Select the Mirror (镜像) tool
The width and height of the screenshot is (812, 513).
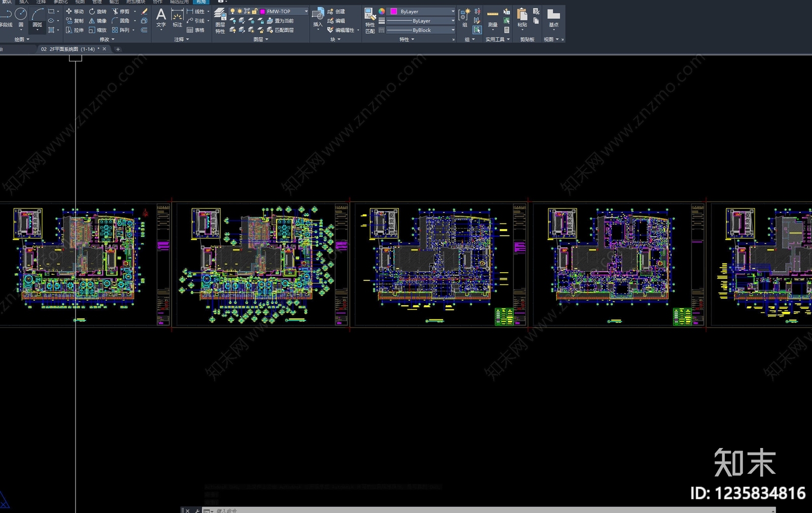pyautogui.click(x=97, y=21)
